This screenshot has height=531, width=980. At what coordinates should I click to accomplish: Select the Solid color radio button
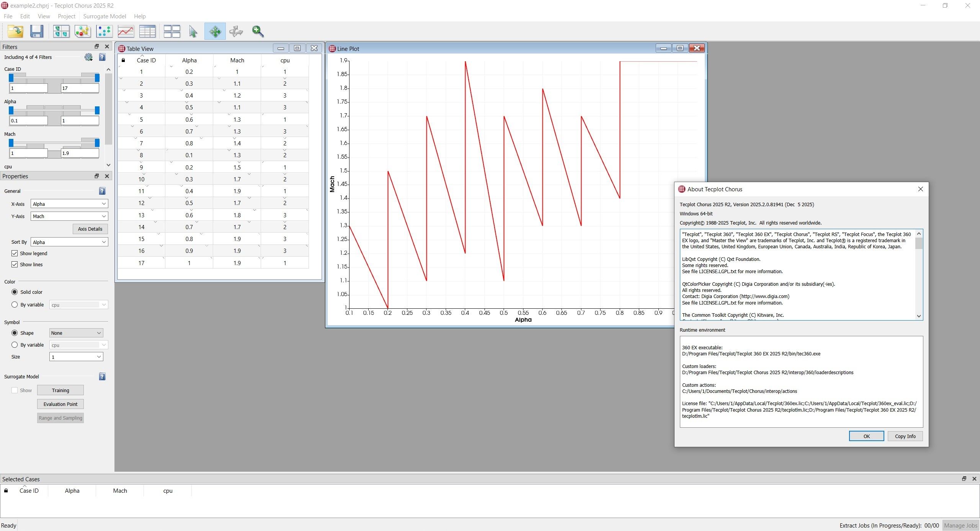[x=15, y=292]
